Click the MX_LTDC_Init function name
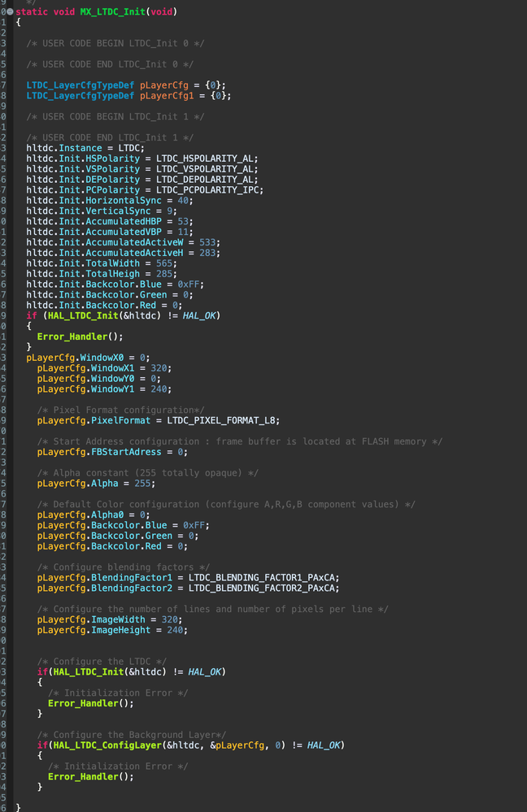 click(x=112, y=11)
